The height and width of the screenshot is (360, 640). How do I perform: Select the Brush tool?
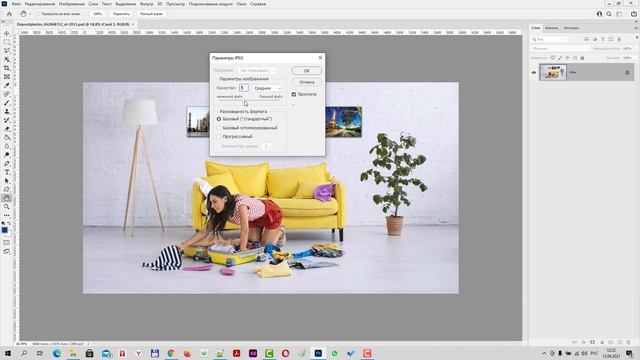(7, 103)
